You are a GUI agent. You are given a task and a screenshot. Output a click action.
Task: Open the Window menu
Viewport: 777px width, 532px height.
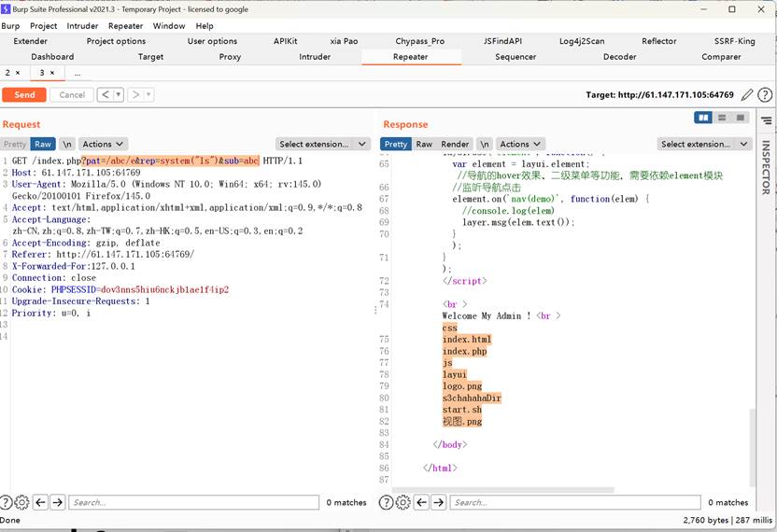click(169, 26)
